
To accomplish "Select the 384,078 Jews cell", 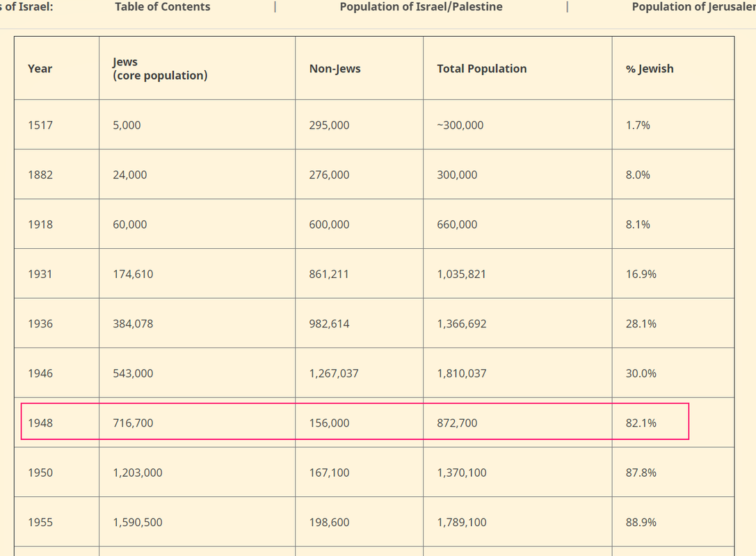I will click(198, 323).
